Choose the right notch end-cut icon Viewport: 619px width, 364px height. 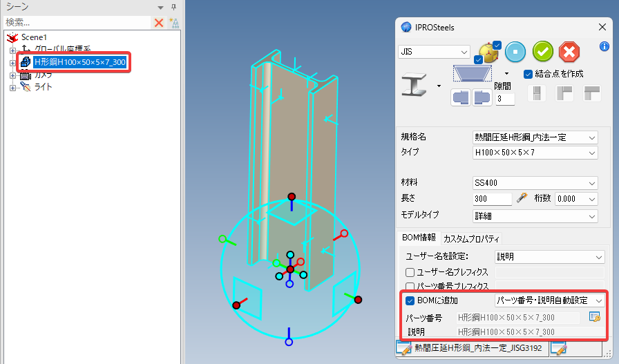pos(482,97)
